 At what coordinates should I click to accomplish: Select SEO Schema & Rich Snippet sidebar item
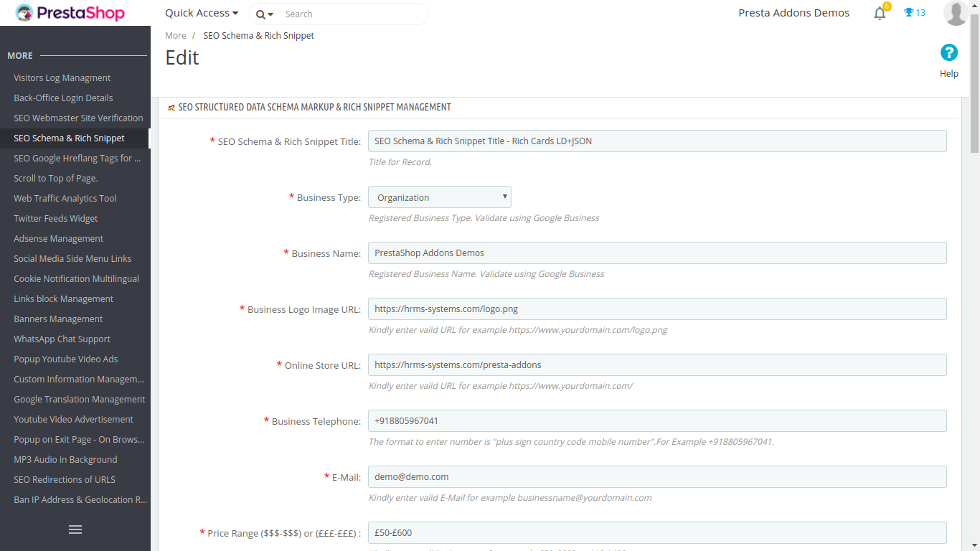[x=75, y=138]
